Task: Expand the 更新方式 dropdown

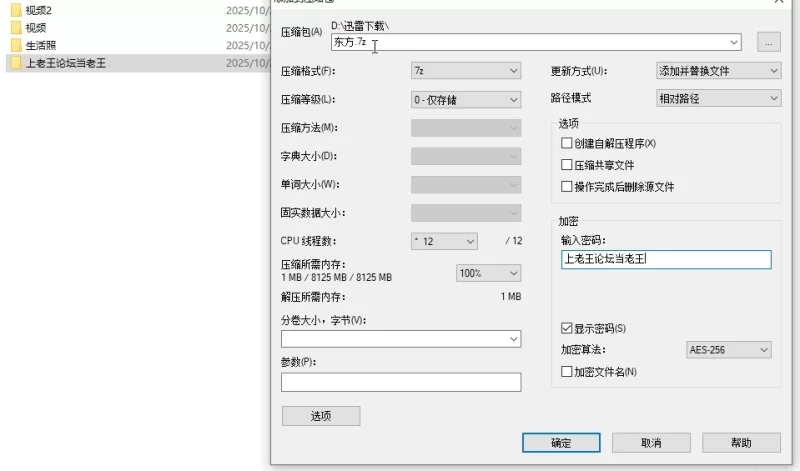Action: (717, 71)
